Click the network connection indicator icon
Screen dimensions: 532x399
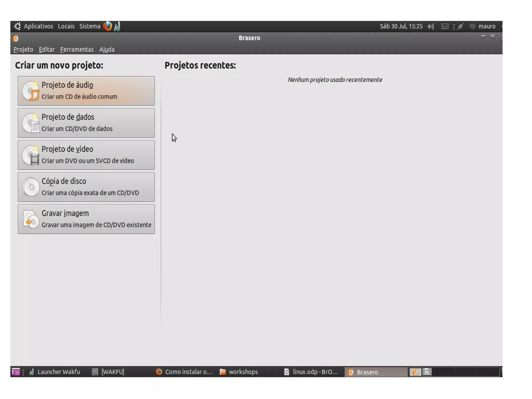point(461,26)
